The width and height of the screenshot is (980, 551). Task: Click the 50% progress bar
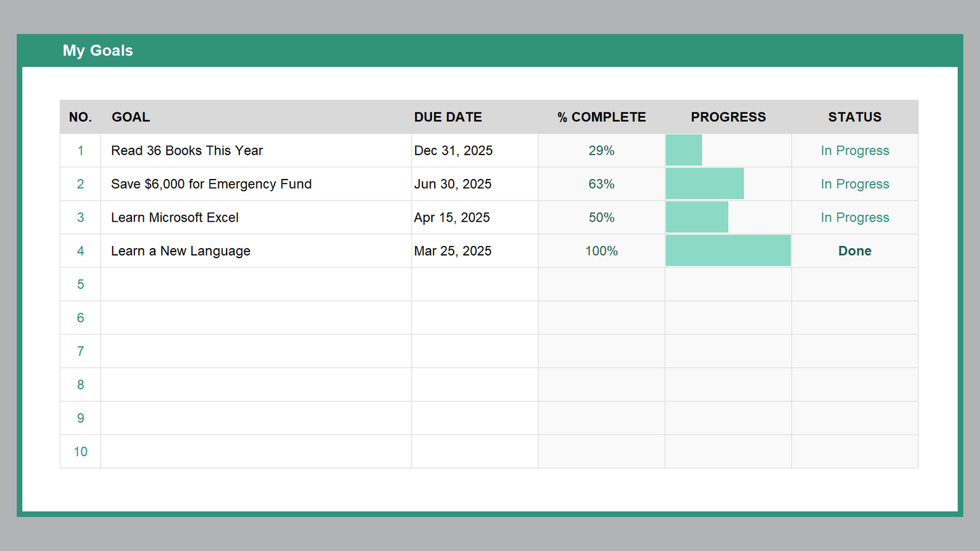click(x=697, y=218)
